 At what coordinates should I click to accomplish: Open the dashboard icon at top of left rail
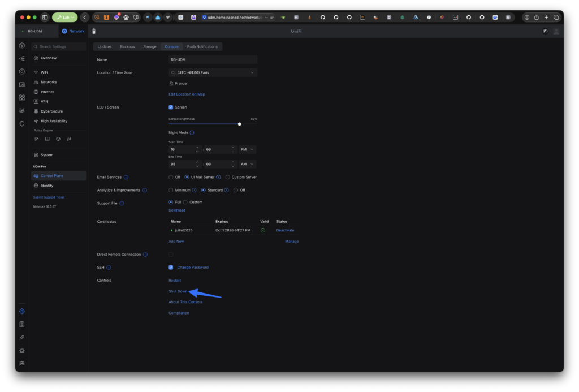pyautogui.click(x=22, y=45)
